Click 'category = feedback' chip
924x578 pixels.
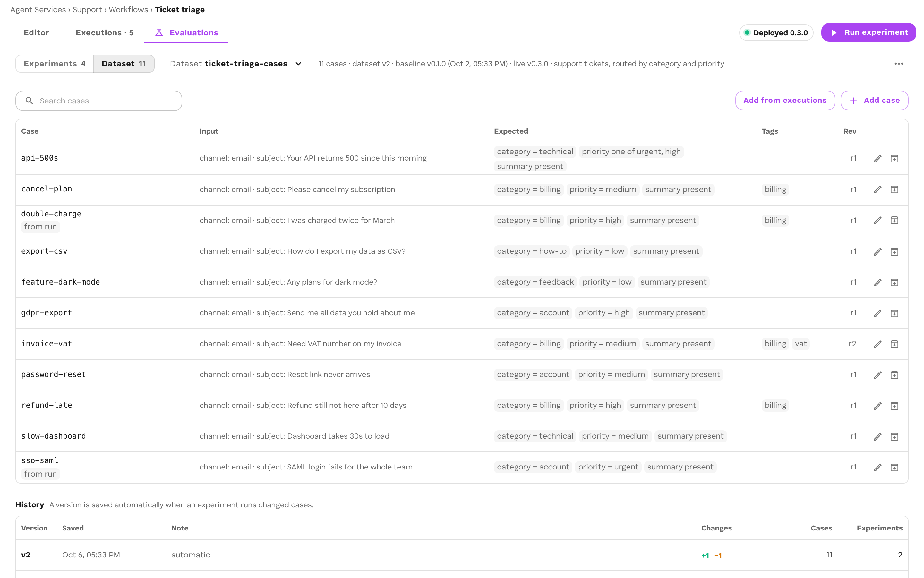tap(535, 282)
